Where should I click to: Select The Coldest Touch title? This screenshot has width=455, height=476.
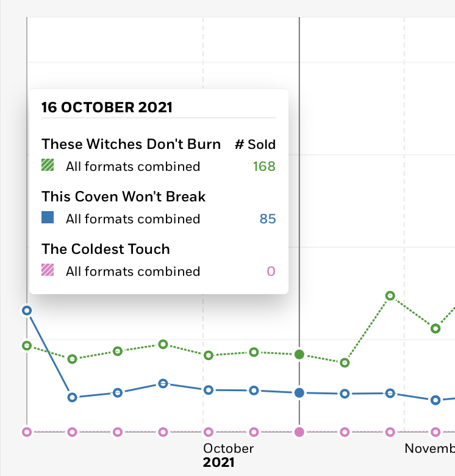tap(106, 249)
